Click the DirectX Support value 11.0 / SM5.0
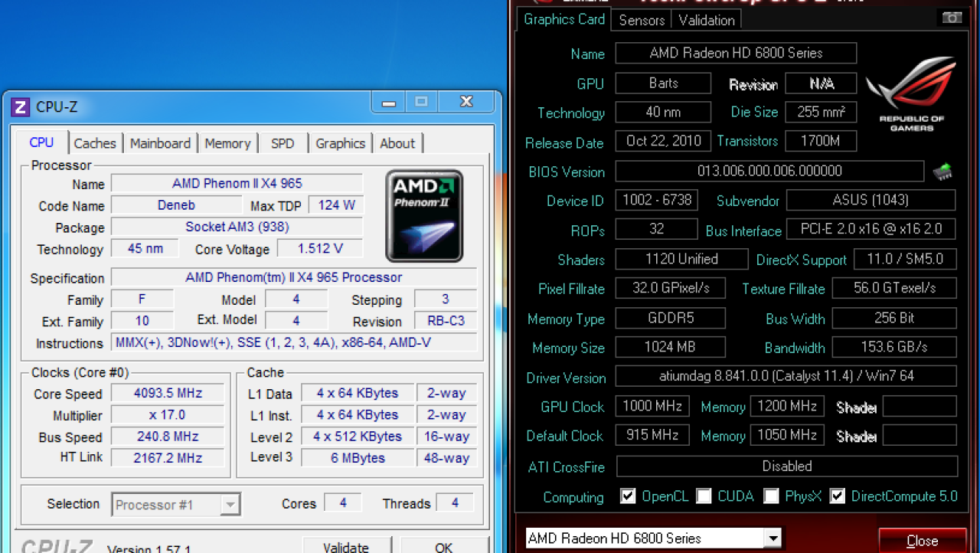Viewport: 980px width, 553px height. pyautogui.click(x=905, y=259)
